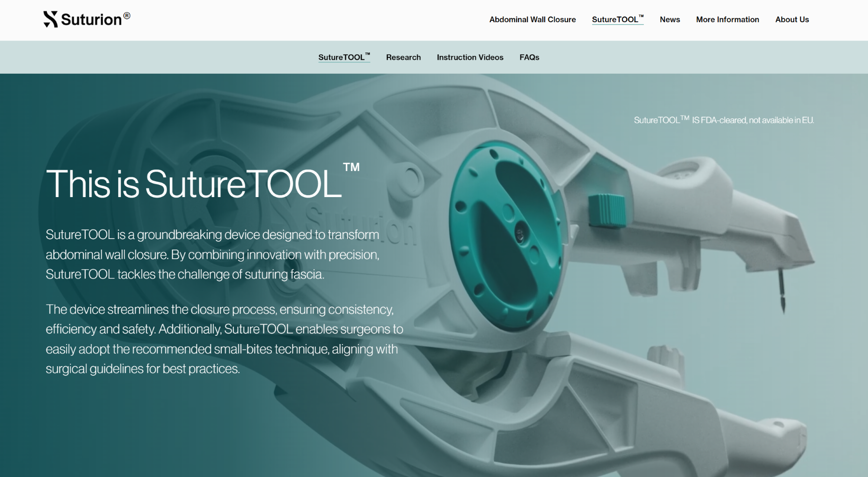Select the SutureTOOL sub-navigation tab
This screenshot has height=477, width=868.
click(x=344, y=57)
